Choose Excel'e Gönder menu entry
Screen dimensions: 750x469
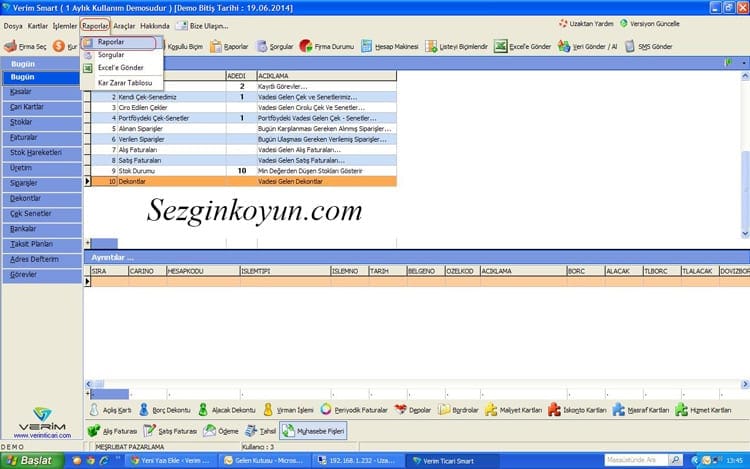122,68
